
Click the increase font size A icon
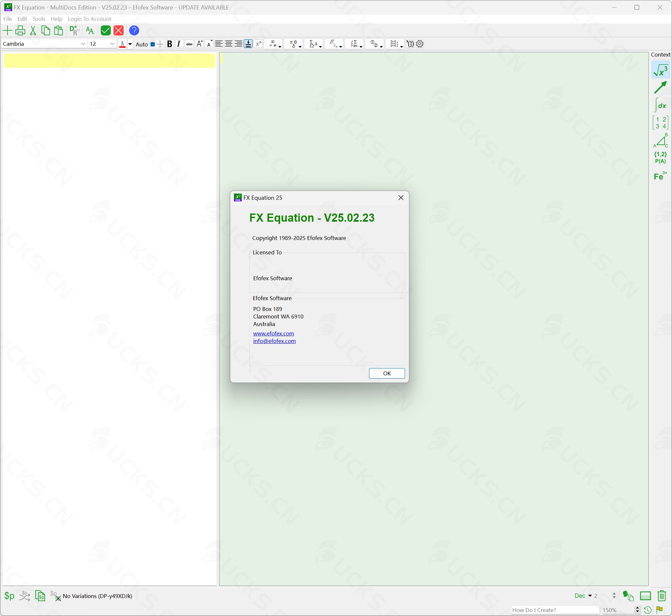pos(199,44)
